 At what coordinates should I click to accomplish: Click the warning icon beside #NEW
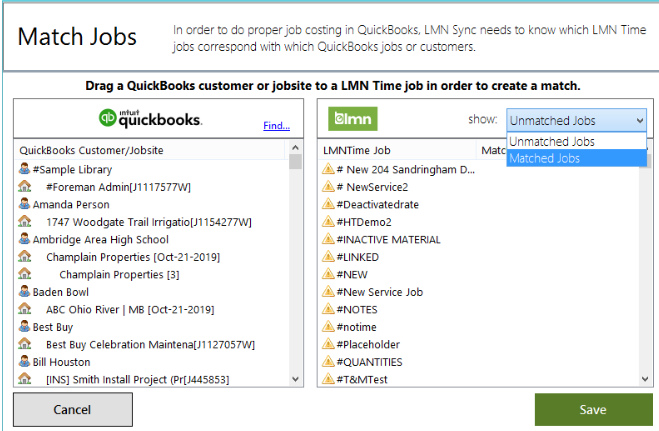(328, 274)
